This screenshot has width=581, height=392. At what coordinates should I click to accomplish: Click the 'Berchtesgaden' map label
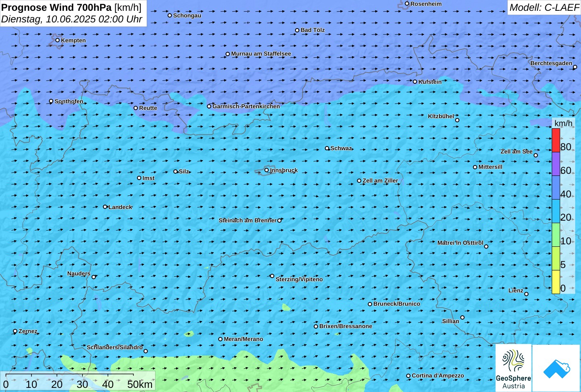pos(551,63)
